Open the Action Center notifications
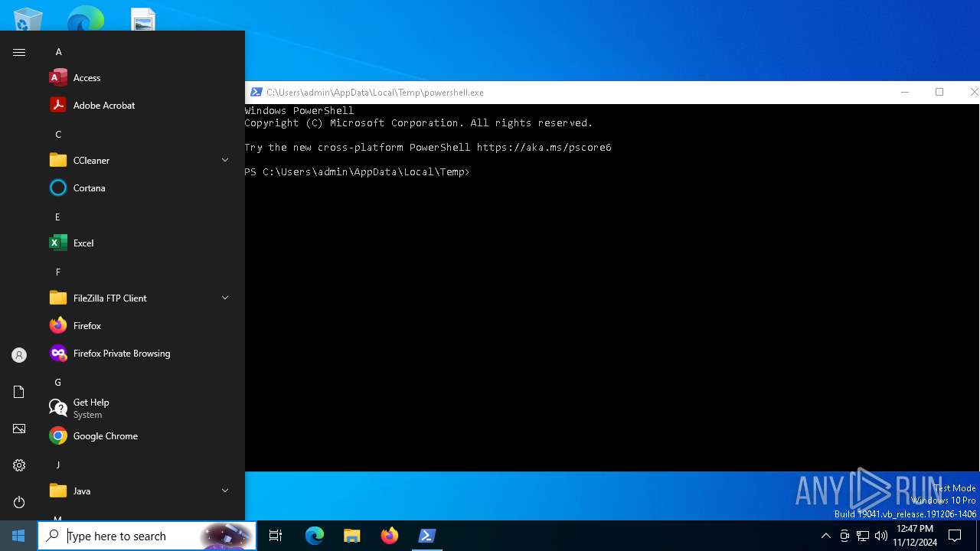Image resolution: width=980 pixels, height=551 pixels. click(955, 536)
